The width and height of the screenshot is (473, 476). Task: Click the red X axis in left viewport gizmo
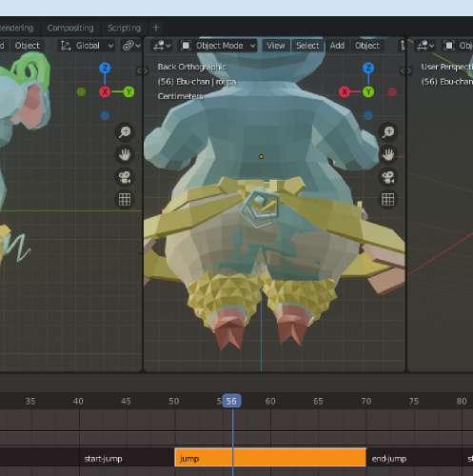[105, 92]
